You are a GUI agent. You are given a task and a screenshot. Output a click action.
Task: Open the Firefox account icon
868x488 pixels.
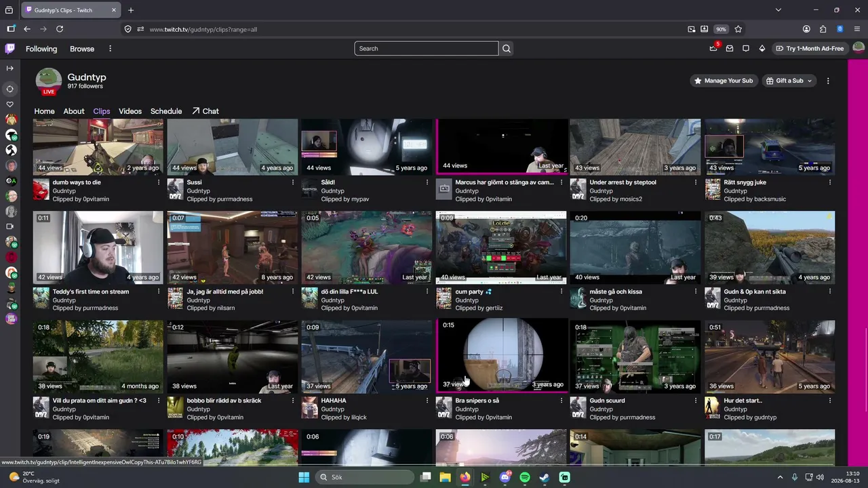[x=806, y=29]
